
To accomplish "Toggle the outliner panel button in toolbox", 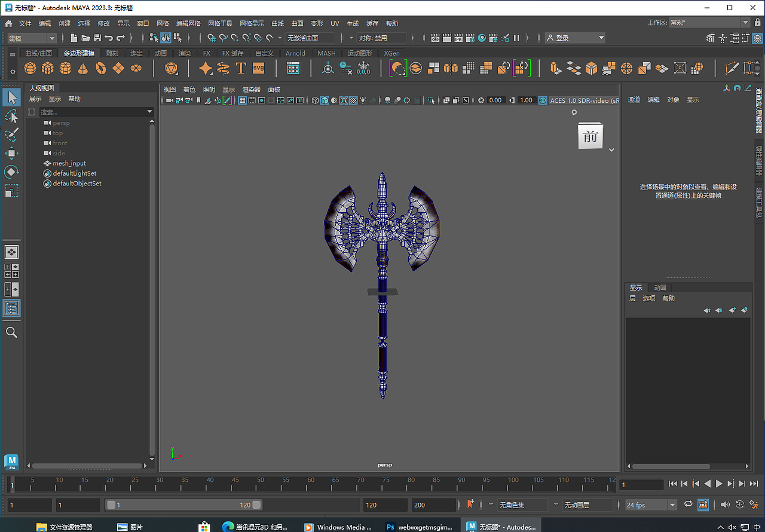I will click(x=11, y=308).
